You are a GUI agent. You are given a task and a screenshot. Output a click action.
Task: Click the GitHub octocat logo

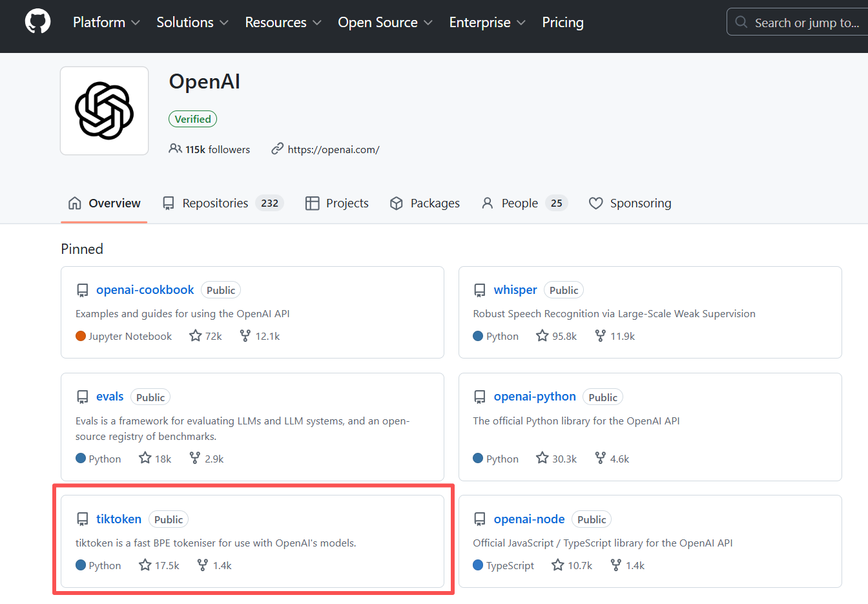(37, 22)
